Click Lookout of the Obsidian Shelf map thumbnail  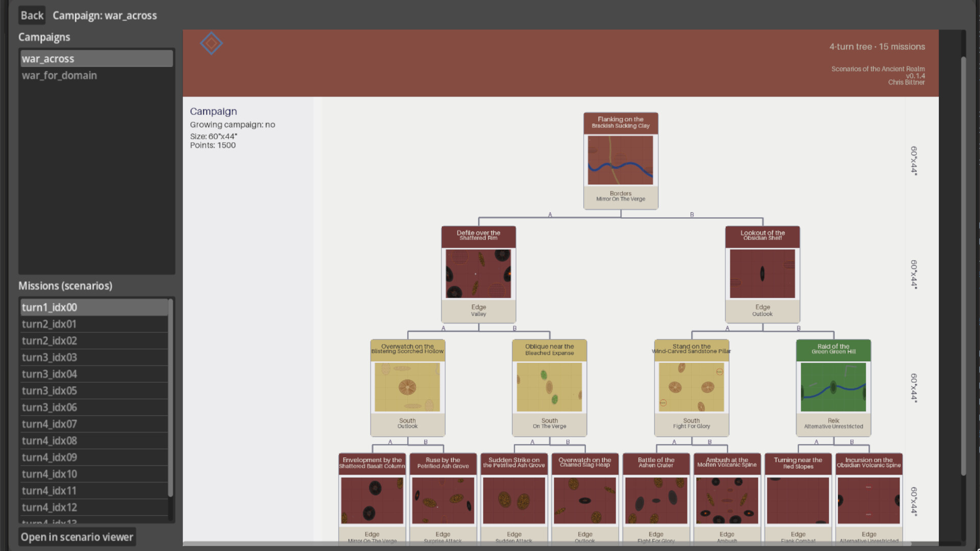(762, 273)
